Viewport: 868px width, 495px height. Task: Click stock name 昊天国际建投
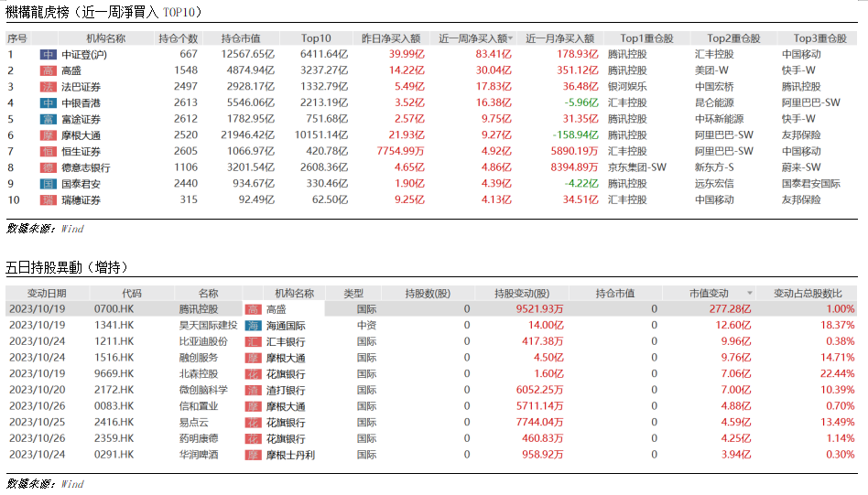pyautogui.click(x=208, y=325)
